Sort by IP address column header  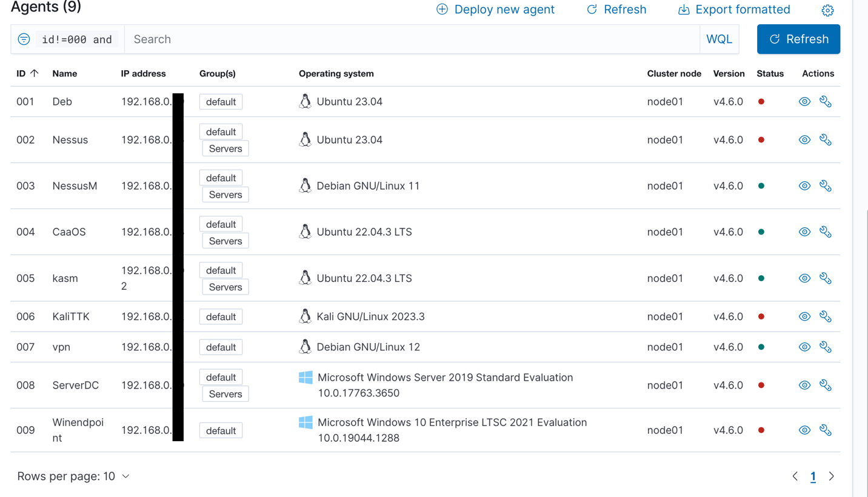143,73
